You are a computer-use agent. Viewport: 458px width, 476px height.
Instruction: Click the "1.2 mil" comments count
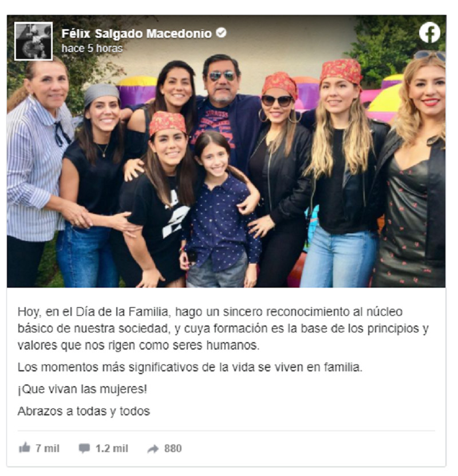tap(112, 448)
